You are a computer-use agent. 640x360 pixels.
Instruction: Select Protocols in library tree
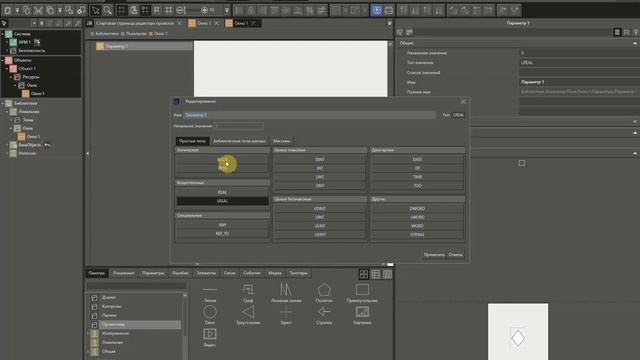click(x=27, y=153)
